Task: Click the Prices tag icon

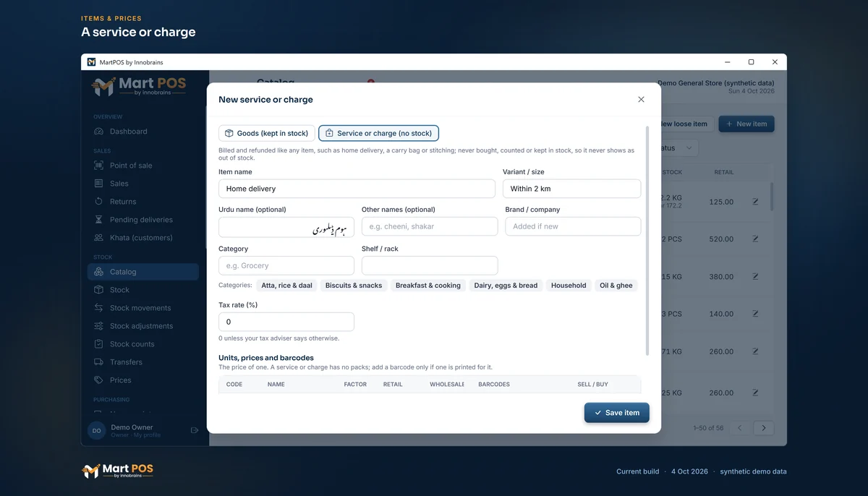Action: pyautogui.click(x=98, y=380)
